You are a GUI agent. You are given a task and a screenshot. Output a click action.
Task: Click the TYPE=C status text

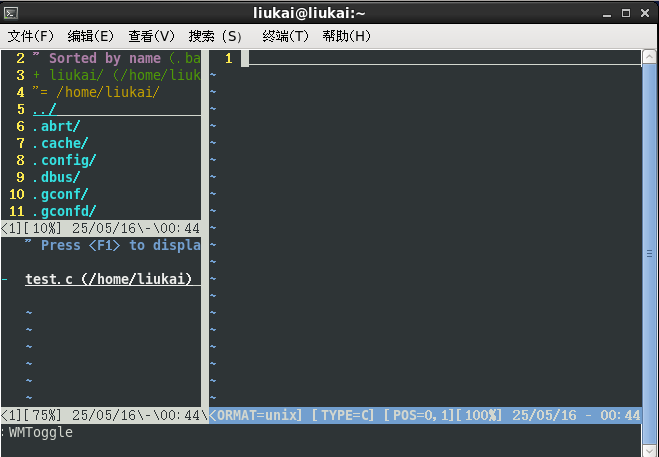pos(343,415)
